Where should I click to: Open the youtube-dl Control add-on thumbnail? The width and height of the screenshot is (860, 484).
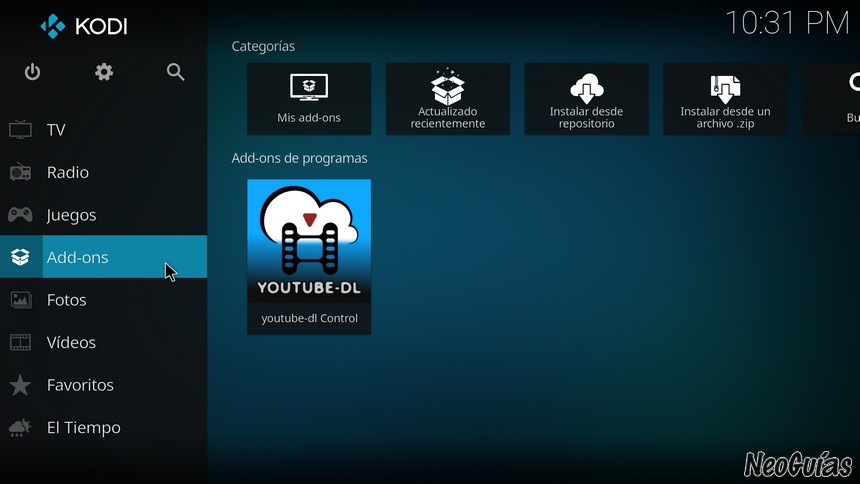click(309, 241)
